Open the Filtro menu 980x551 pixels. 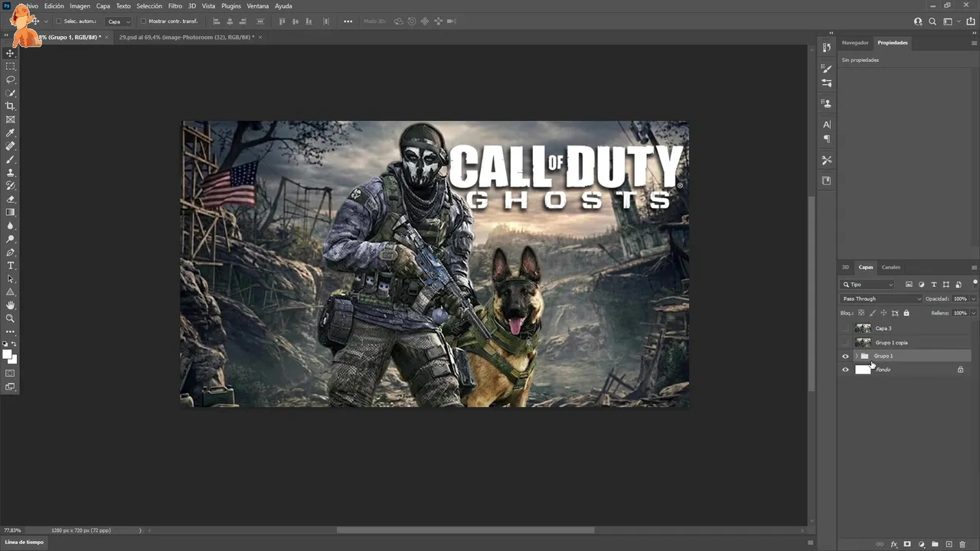(x=175, y=6)
